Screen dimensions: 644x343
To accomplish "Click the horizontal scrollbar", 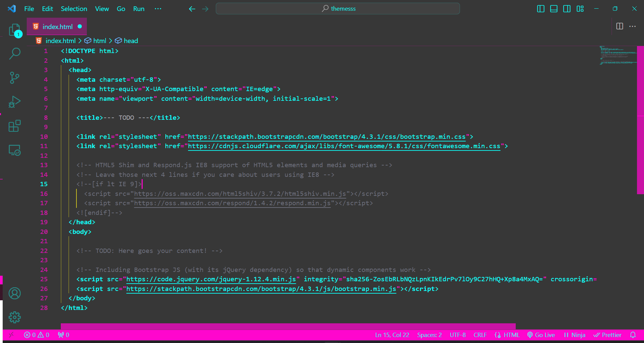I will (288, 326).
